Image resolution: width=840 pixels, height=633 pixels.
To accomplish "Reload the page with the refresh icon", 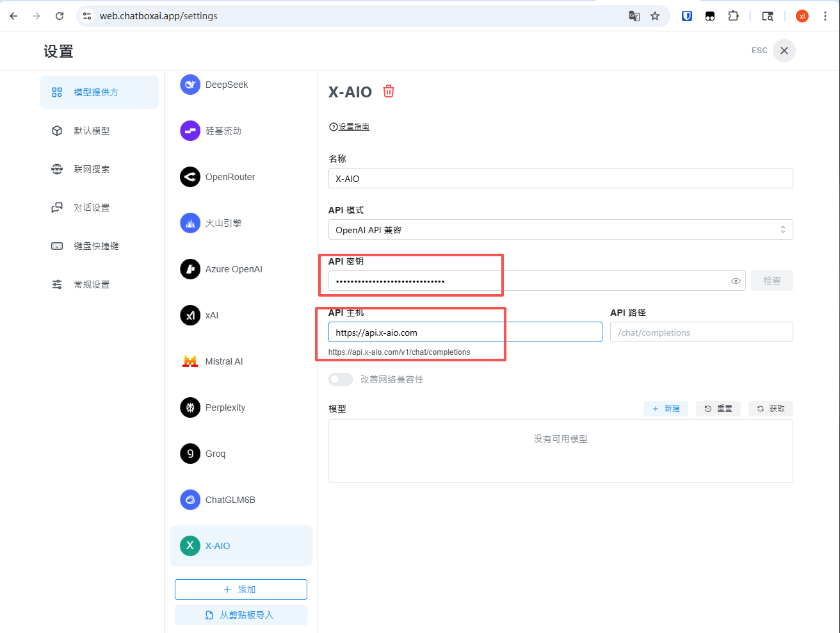I will (60, 16).
